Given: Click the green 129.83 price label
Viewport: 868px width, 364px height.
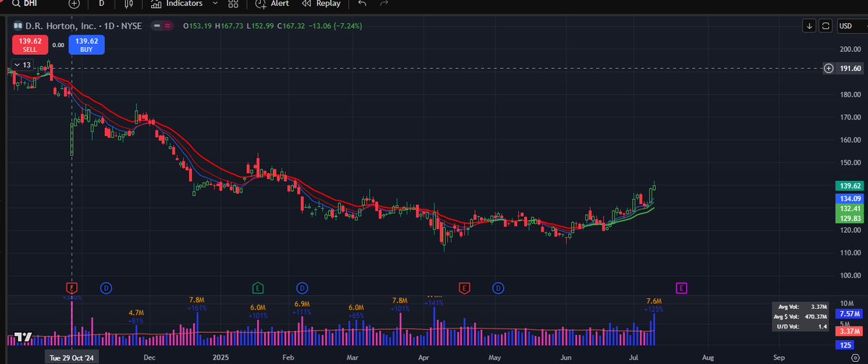Looking at the screenshot, I should click(850, 219).
